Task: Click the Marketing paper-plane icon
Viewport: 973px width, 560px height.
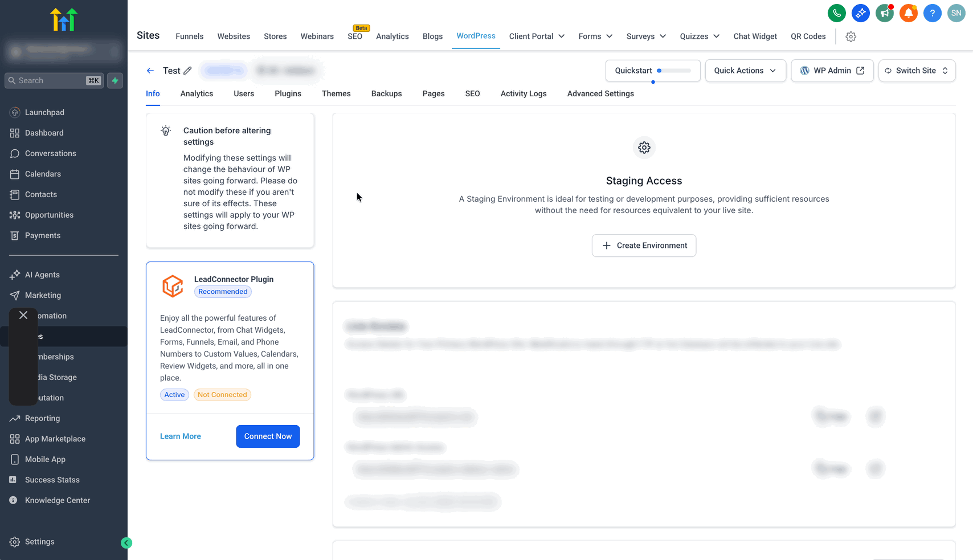Action: pyautogui.click(x=15, y=296)
